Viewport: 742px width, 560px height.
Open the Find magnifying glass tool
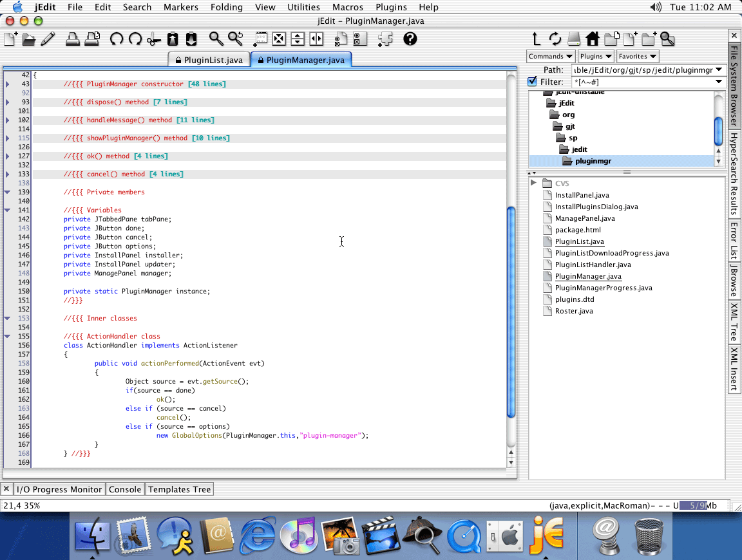click(216, 39)
